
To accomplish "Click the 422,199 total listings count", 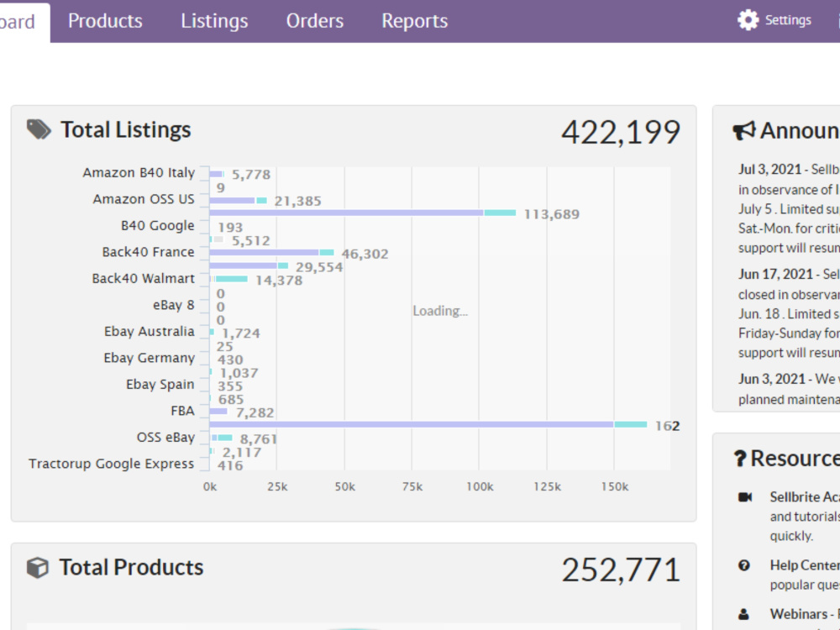I will coord(621,132).
